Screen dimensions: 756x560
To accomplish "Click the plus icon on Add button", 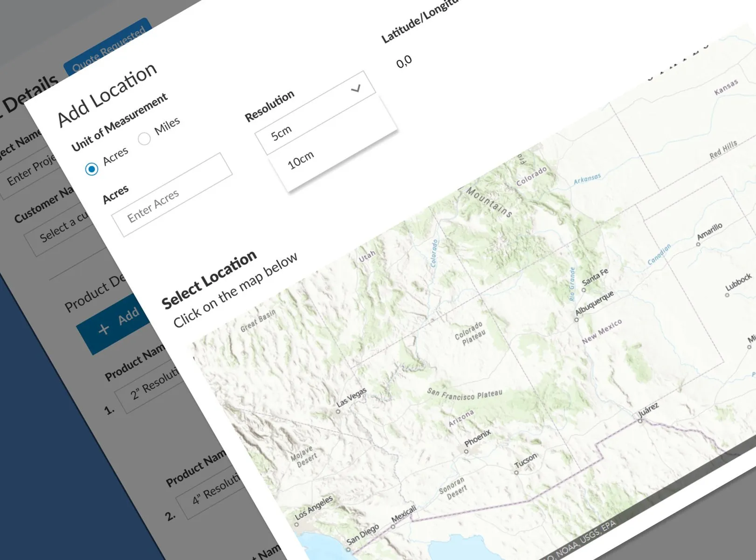I will [x=103, y=329].
